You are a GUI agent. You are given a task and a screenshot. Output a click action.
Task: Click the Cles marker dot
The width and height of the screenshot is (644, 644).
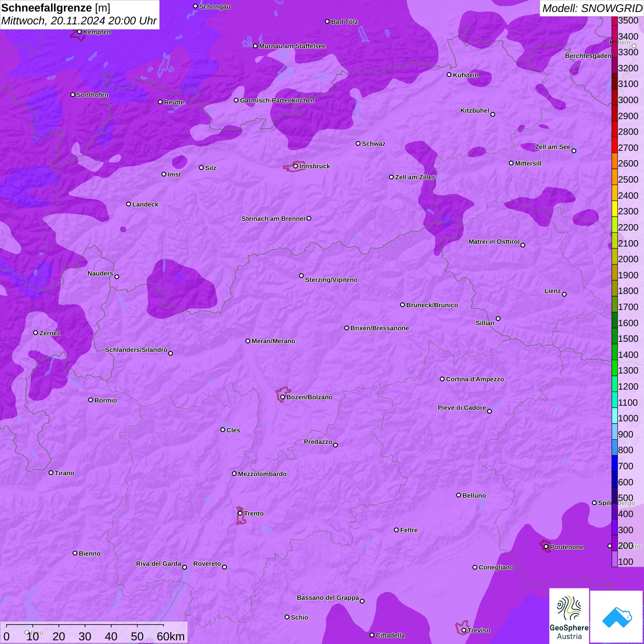click(x=223, y=430)
